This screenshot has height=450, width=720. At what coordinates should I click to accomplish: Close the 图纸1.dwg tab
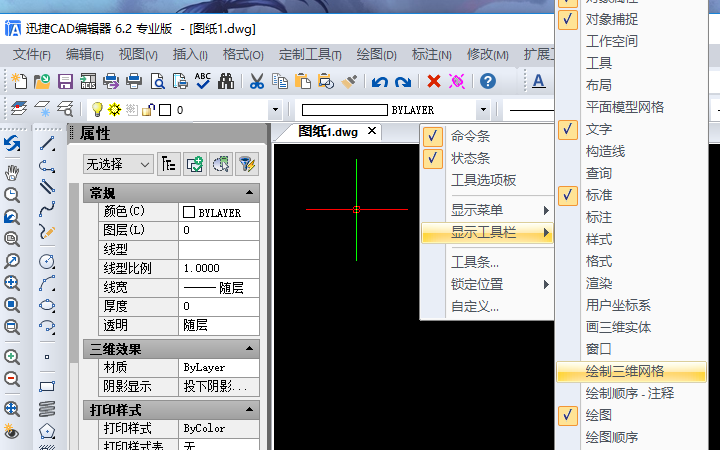point(372,131)
